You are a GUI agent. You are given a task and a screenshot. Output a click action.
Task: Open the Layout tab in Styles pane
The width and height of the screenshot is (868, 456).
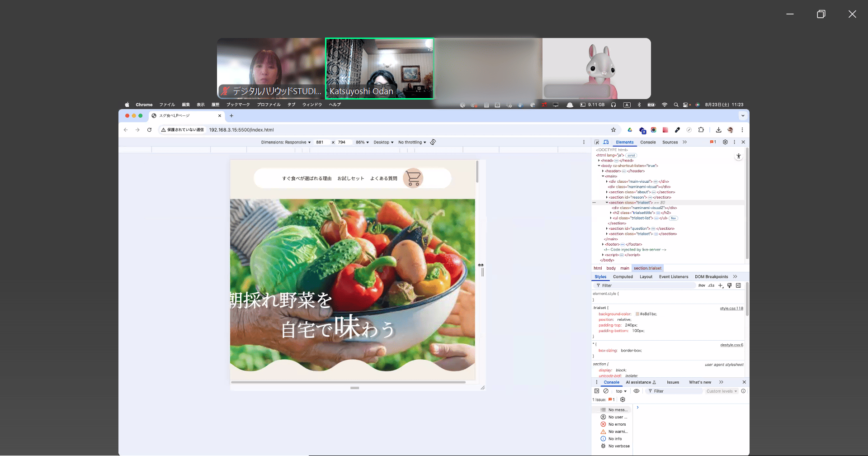[646, 277]
